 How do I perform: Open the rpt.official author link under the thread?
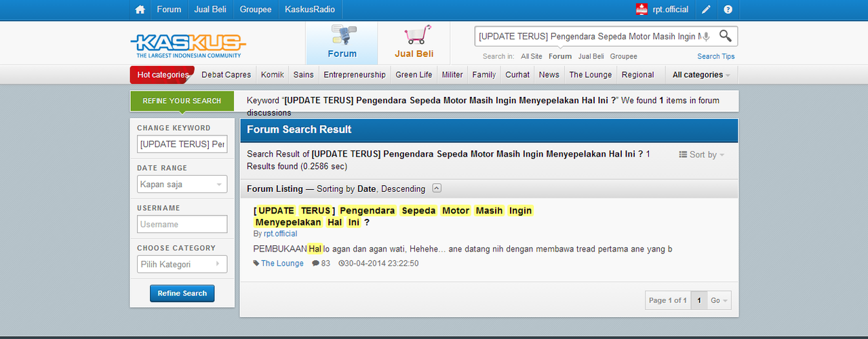[x=280, y=233]
